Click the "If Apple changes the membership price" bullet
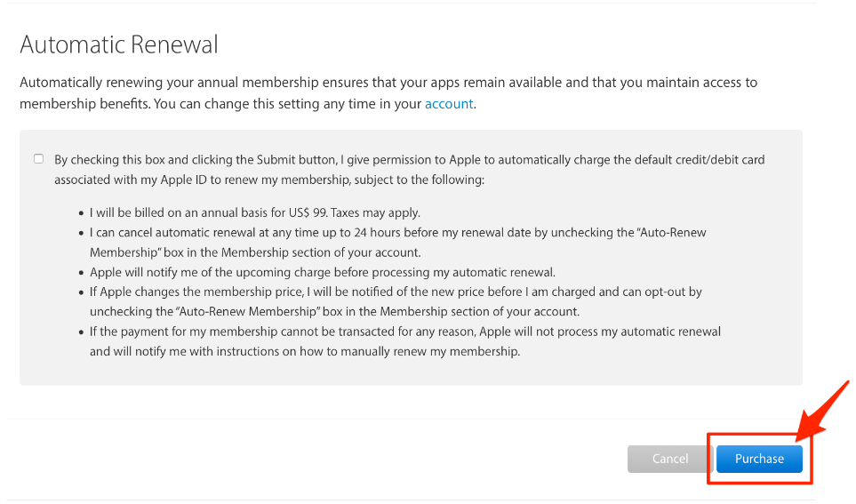The image size is (856, 504). pos(396,301)
